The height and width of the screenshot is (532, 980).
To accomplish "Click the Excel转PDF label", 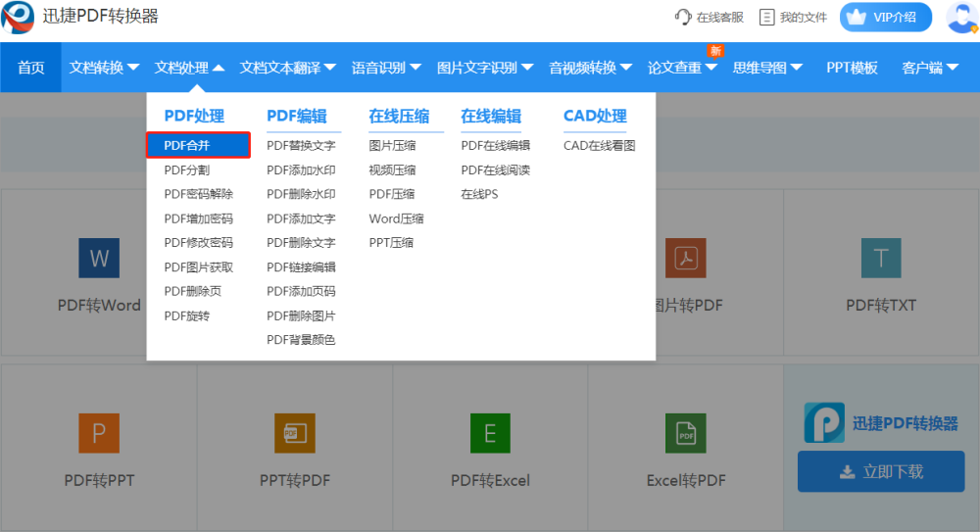I will point(686,480).
